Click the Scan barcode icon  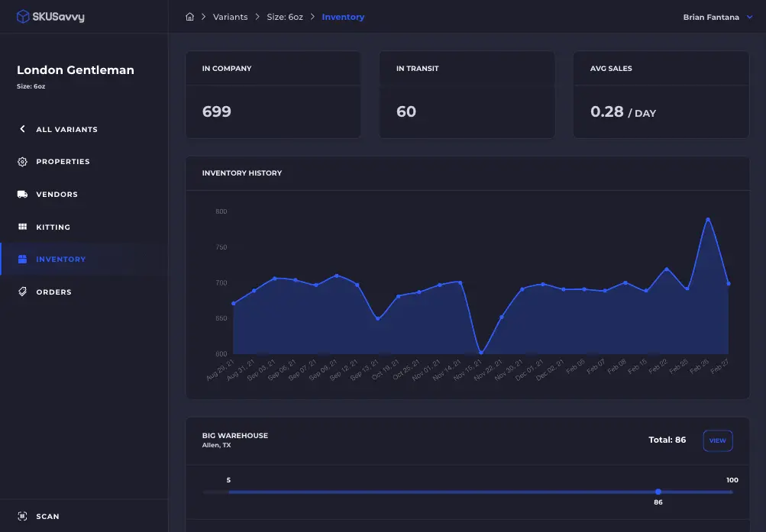click(22, 517)
